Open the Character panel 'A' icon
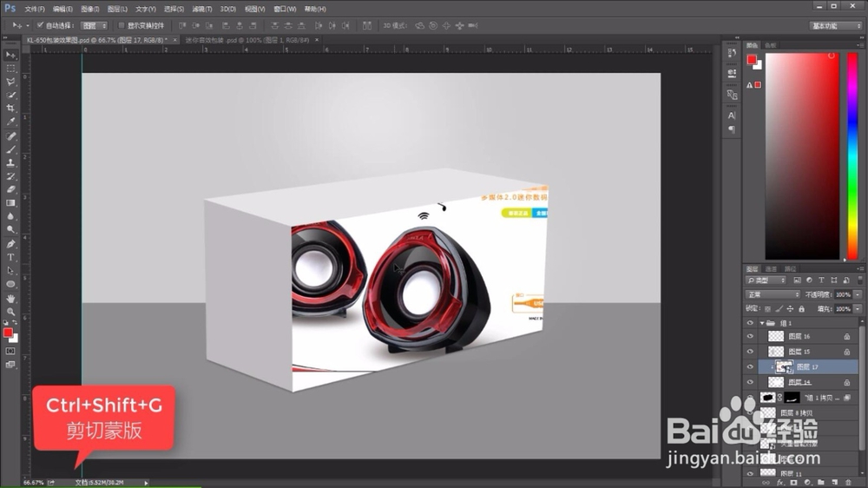 pyautogui.click(x=732, y=115)
